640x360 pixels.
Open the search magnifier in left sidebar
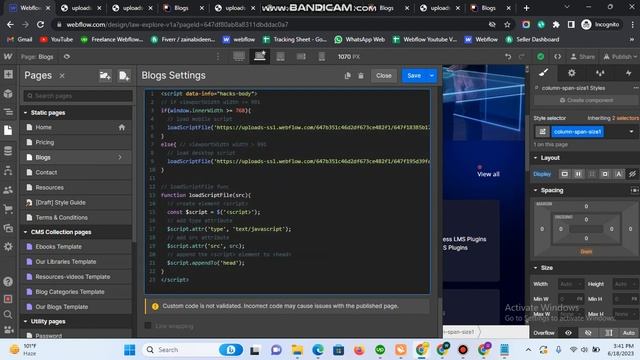8,315
